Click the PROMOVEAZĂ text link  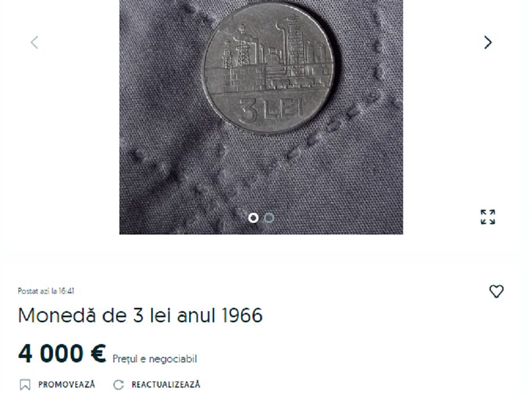tap(67, 385)
